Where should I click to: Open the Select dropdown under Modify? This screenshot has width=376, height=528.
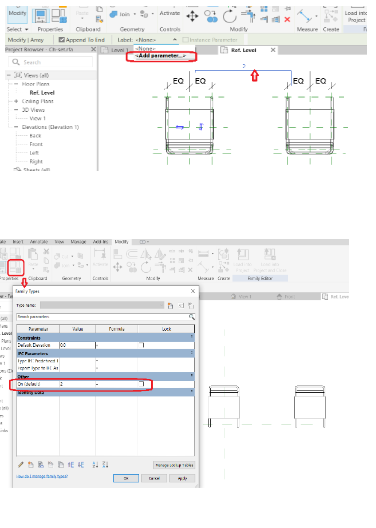[17, 29]
